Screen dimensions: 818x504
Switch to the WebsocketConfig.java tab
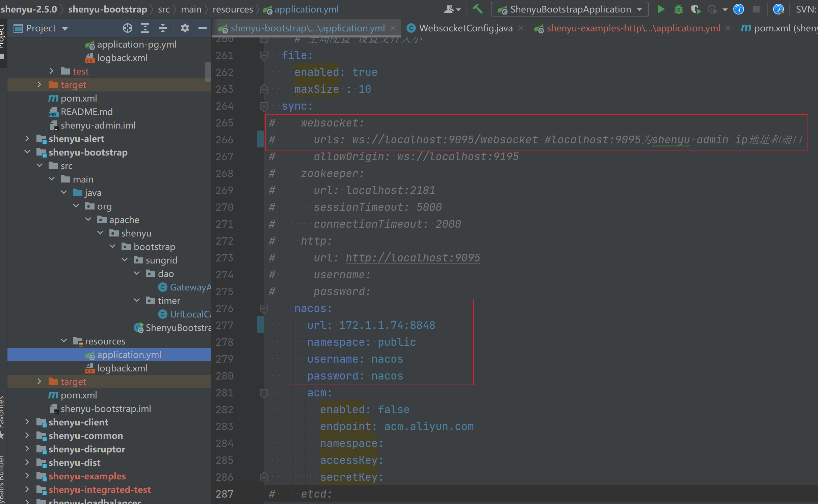click(x=465, y=28)
